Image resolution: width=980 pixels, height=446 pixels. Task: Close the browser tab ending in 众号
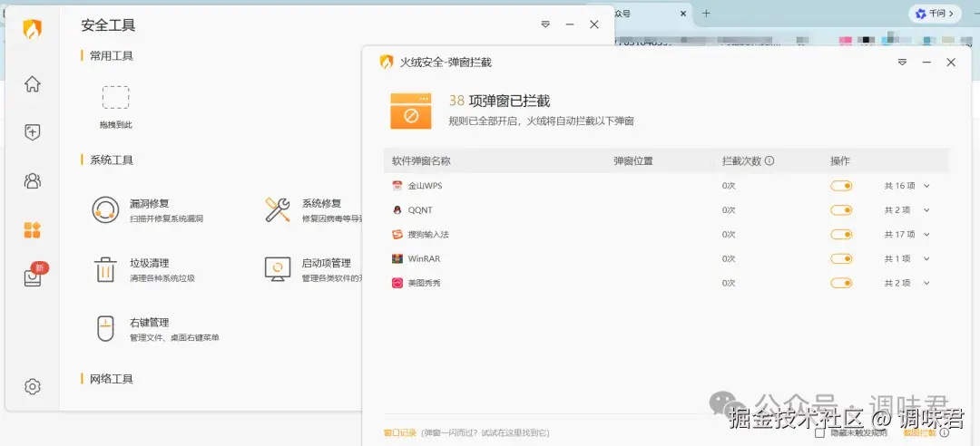tap(683, 13)
